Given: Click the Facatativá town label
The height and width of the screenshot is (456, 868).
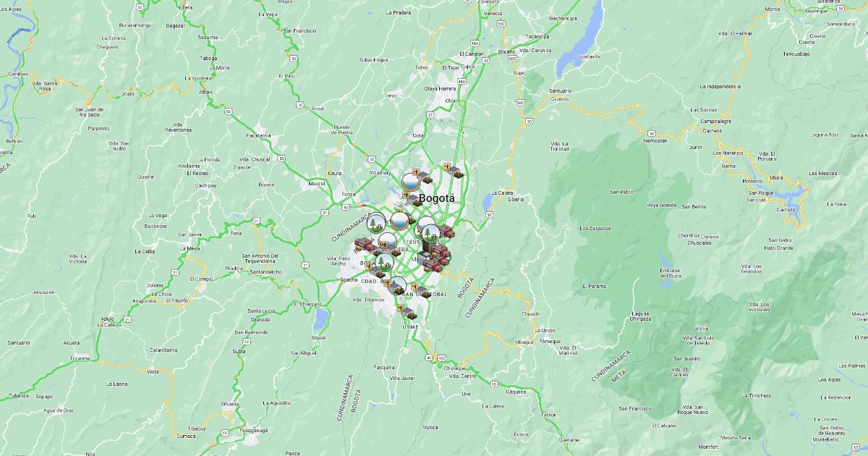Looking at the screenshot, I should 258,135.
